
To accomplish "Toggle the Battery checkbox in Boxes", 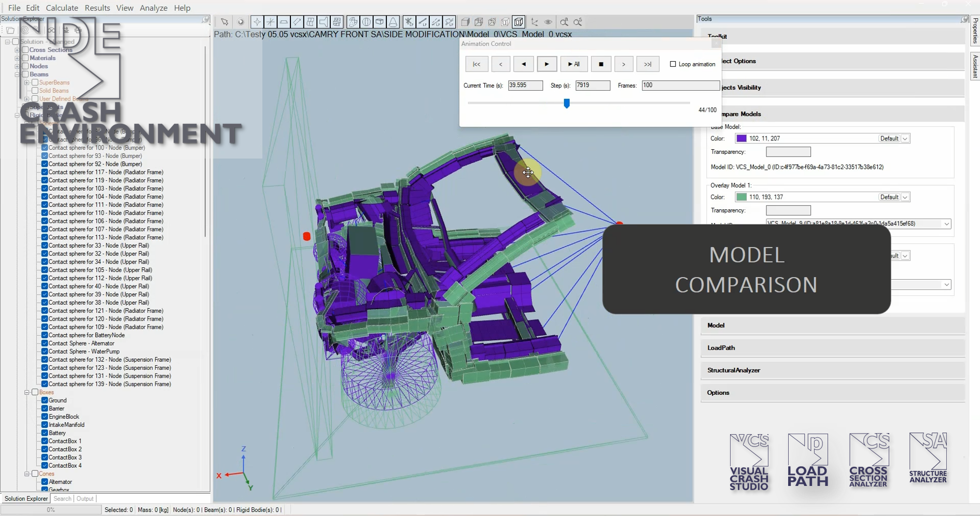I will click(45, 433).
